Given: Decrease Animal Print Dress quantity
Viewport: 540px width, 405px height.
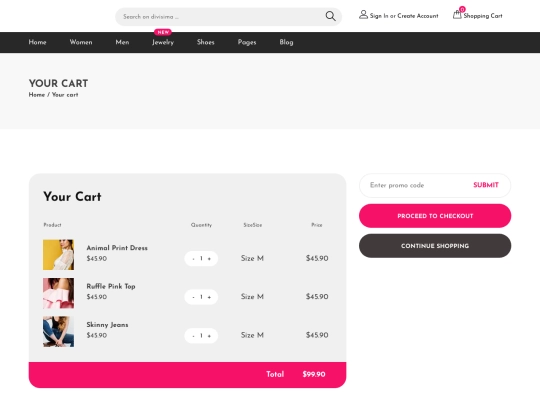Looking at the screenshot, I should click(x=194, y=259).
